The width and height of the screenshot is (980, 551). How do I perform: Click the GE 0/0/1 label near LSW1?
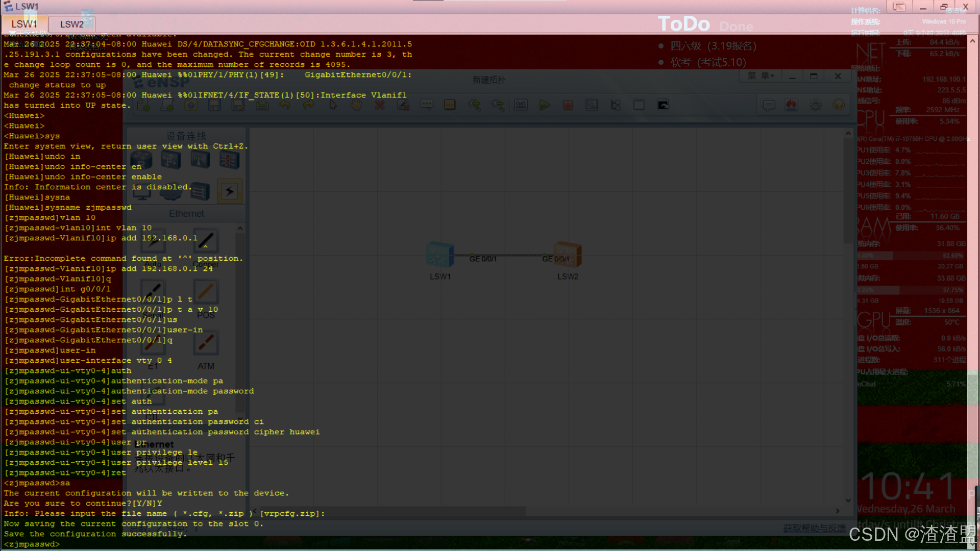pyautogui.click(x=483, y=259)
